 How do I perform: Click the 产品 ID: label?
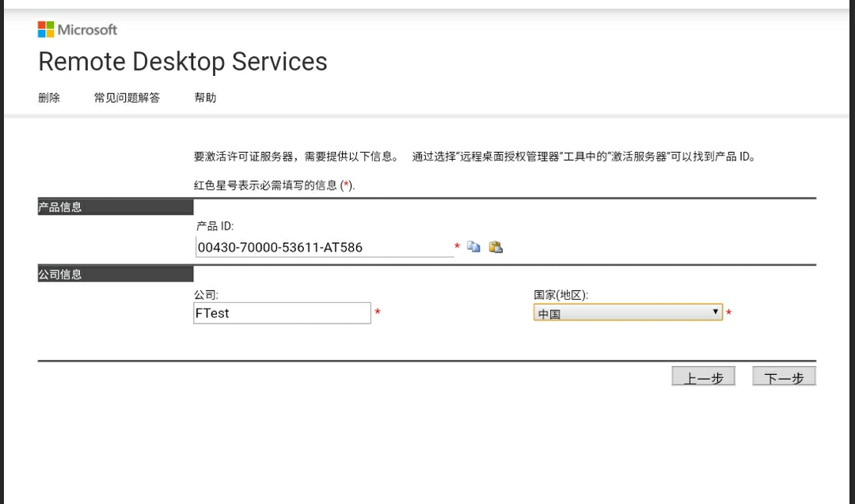(x=215, y=226)
